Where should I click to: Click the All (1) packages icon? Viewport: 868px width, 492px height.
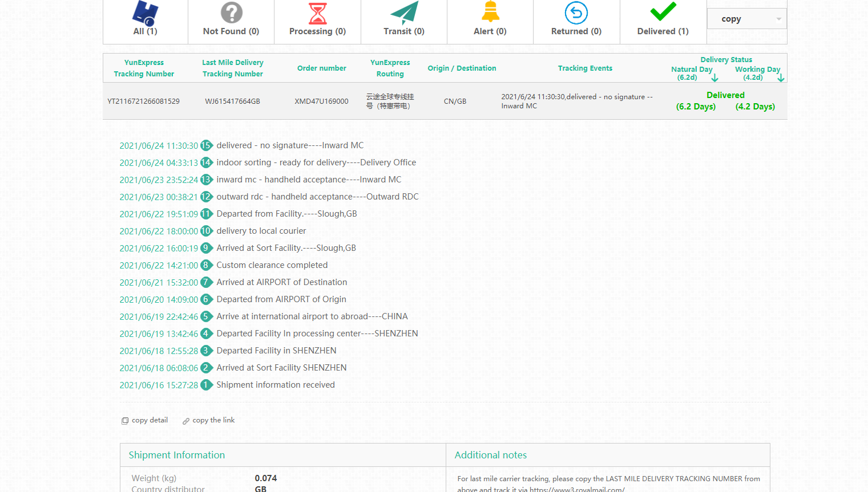(145, 13)
